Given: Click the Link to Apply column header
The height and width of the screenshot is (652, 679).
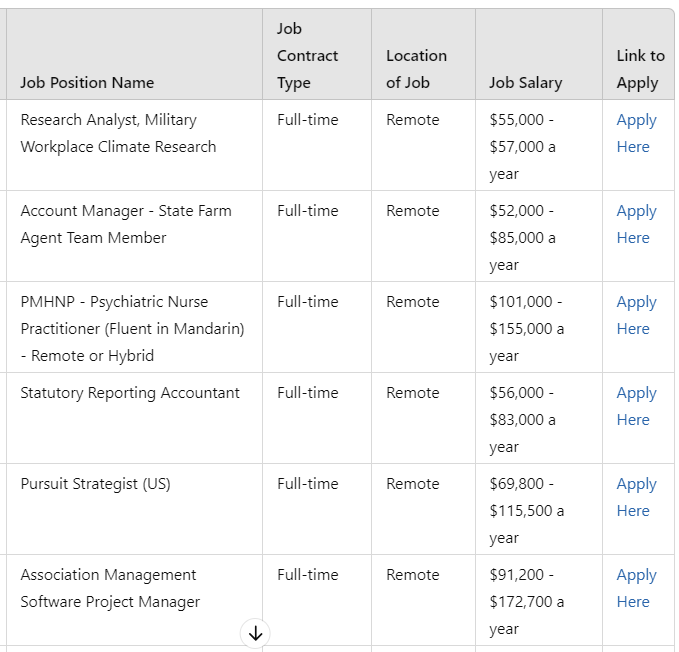Looking at the screenshot, I should (640, 69).
